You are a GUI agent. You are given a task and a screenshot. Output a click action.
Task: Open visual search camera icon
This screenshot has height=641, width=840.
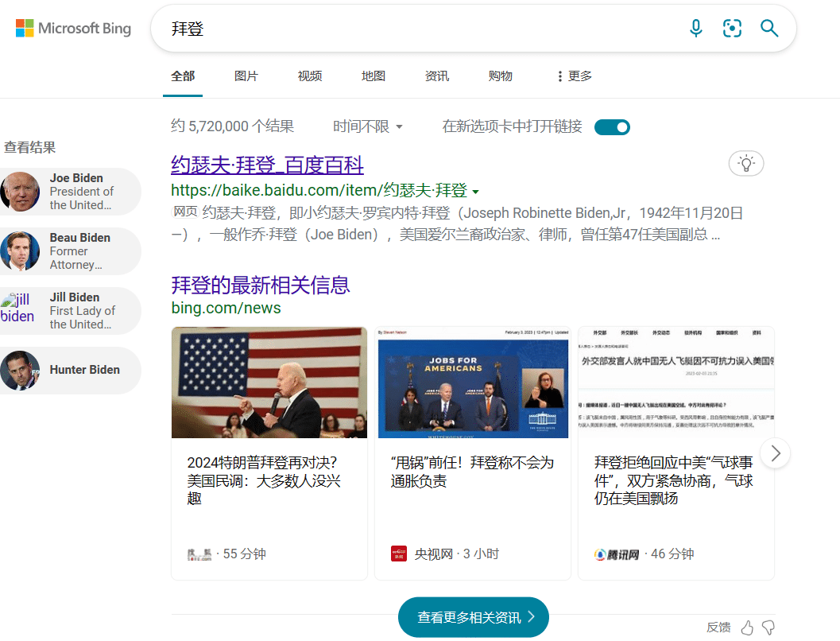(732, 28)
